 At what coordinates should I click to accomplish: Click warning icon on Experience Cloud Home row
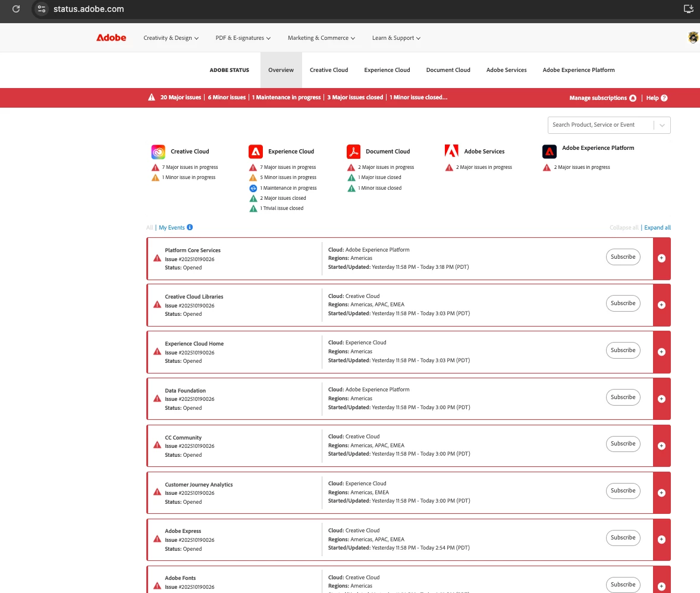tap(157, 352)
